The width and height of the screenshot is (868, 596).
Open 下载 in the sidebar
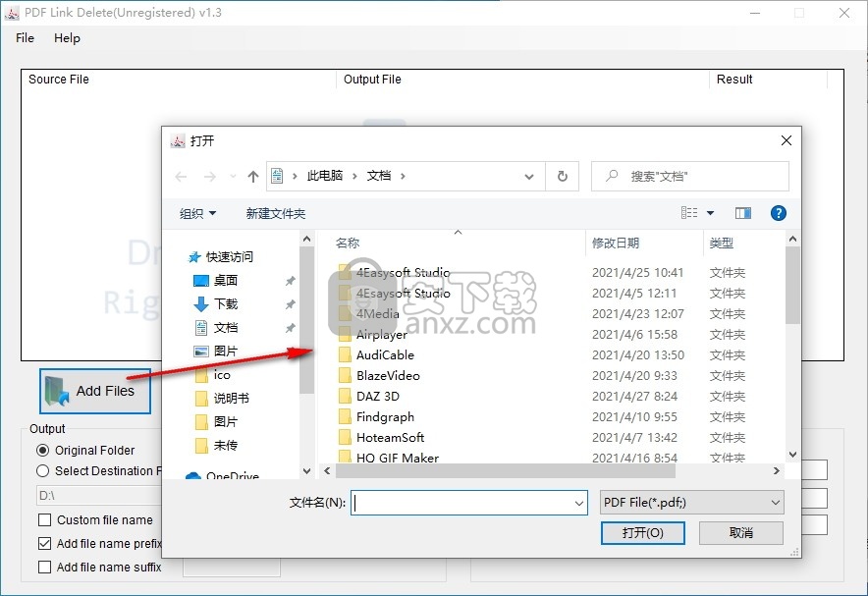pyautogui.click(x=226, y=303)
